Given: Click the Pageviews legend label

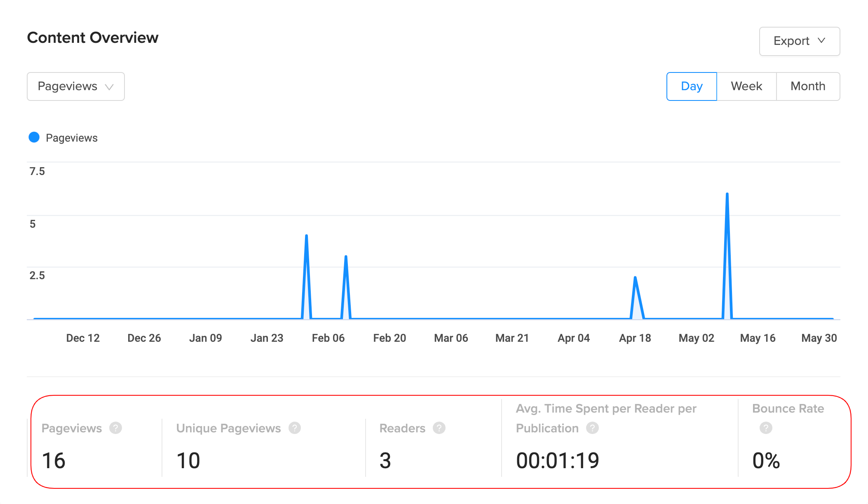Looking at the screenshot, I should point(72,138).
